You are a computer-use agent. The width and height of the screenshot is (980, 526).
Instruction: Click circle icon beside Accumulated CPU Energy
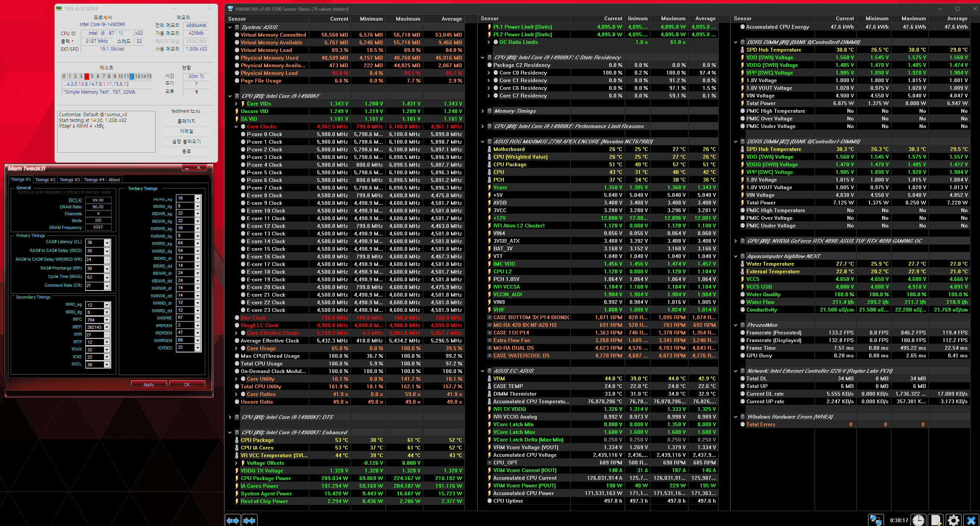point(743,27)
